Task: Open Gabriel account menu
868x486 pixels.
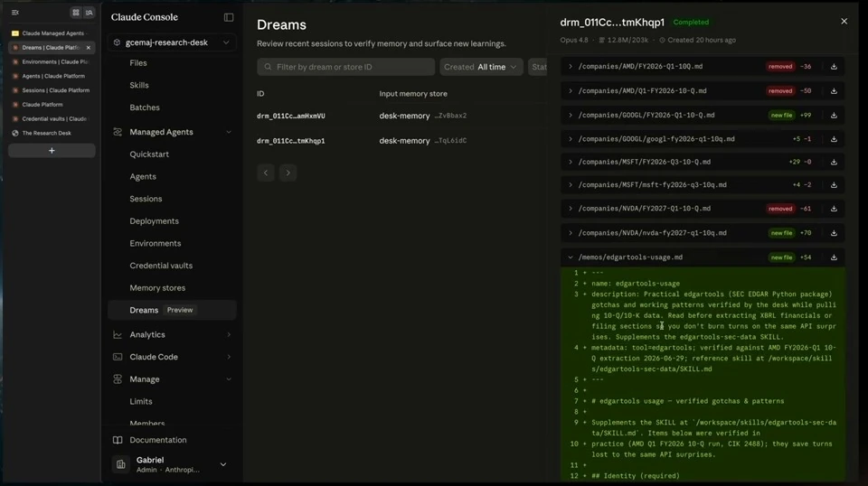Action: [172, 464]
